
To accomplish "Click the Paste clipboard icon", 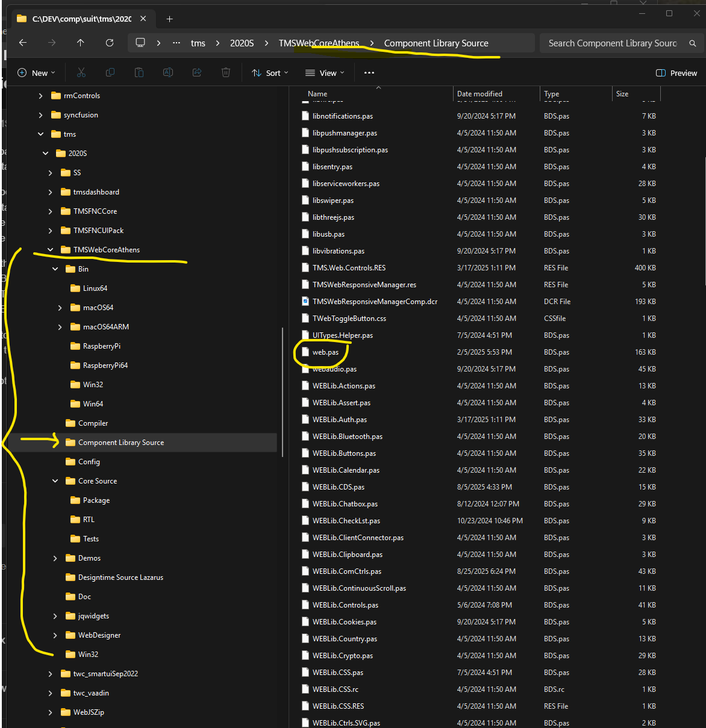I will tap(139, 73).
